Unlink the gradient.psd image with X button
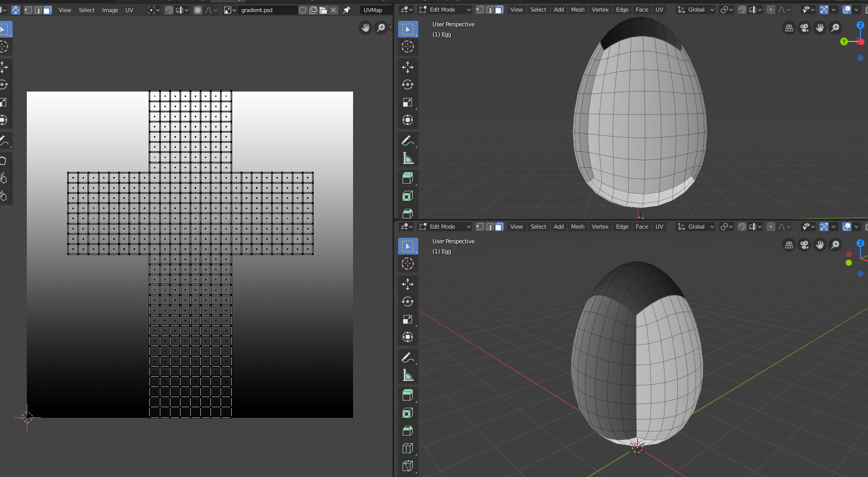The width and height of the screenshot is (868, 477). click(333, 10)
